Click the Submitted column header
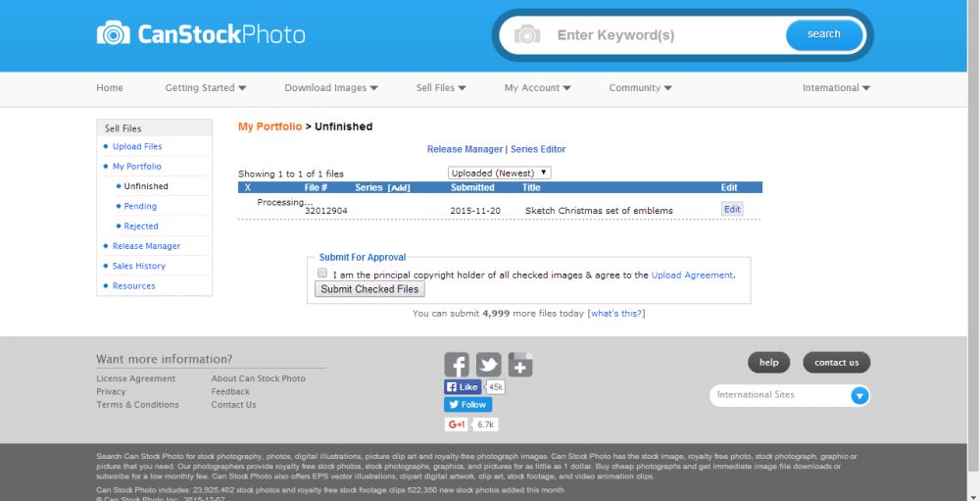Viewport: 980px width, 501px height. (x=472, y=187)
